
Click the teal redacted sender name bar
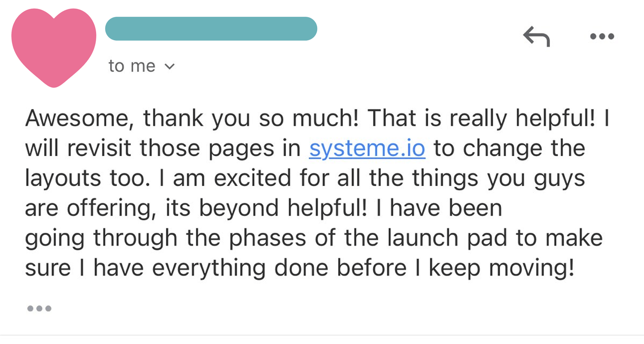(x=211, y=29)
